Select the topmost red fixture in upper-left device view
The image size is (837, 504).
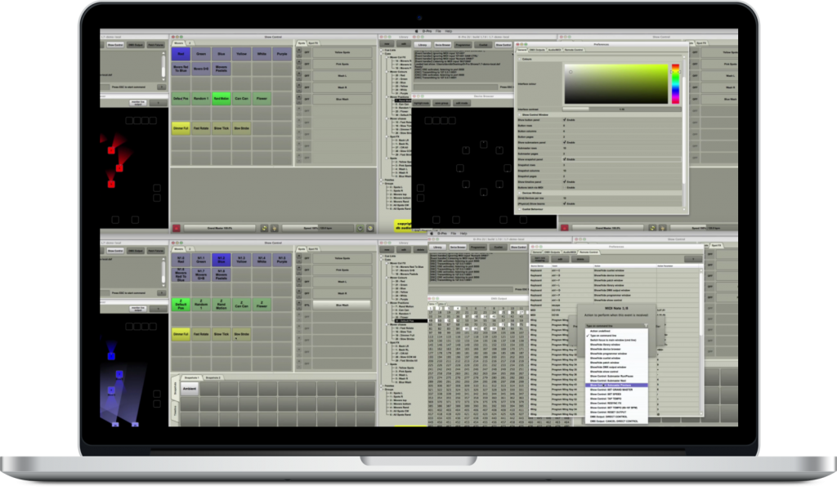point(111,150)
